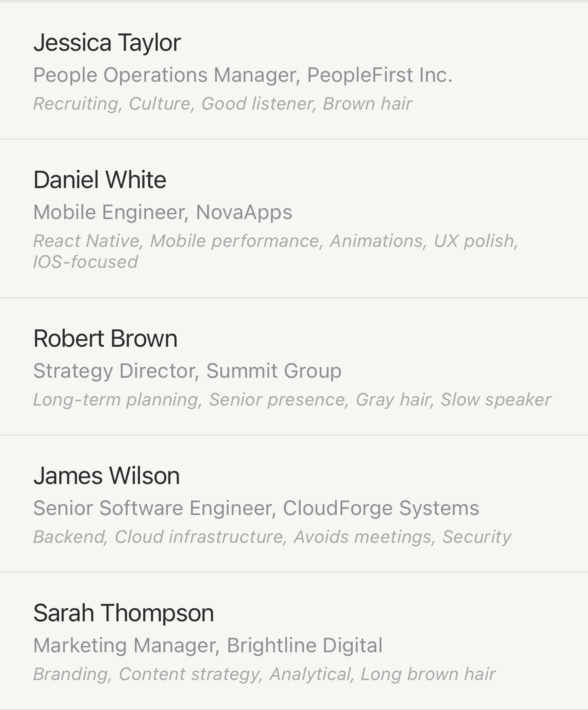
Task: Click Senior Software Engineer, CloudForge Systems subtitle
Action: (256, 508)
